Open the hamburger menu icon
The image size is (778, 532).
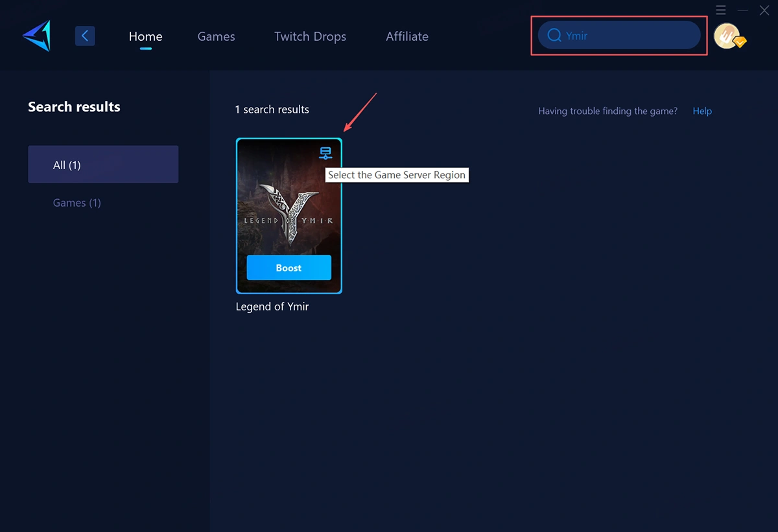(x=720, y=10)
